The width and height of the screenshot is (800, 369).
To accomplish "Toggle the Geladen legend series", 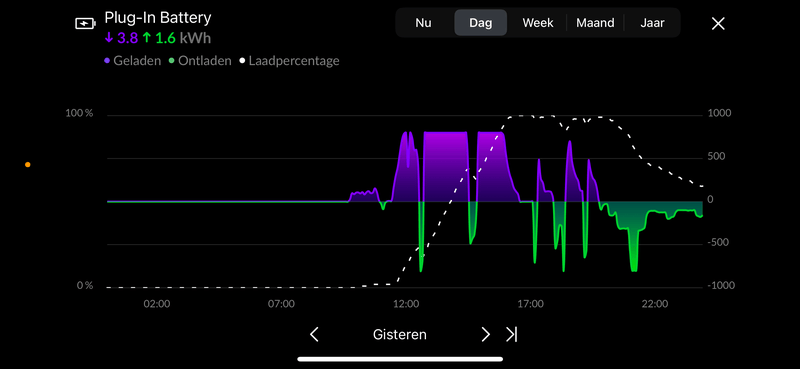I will (x=132, y=61).
